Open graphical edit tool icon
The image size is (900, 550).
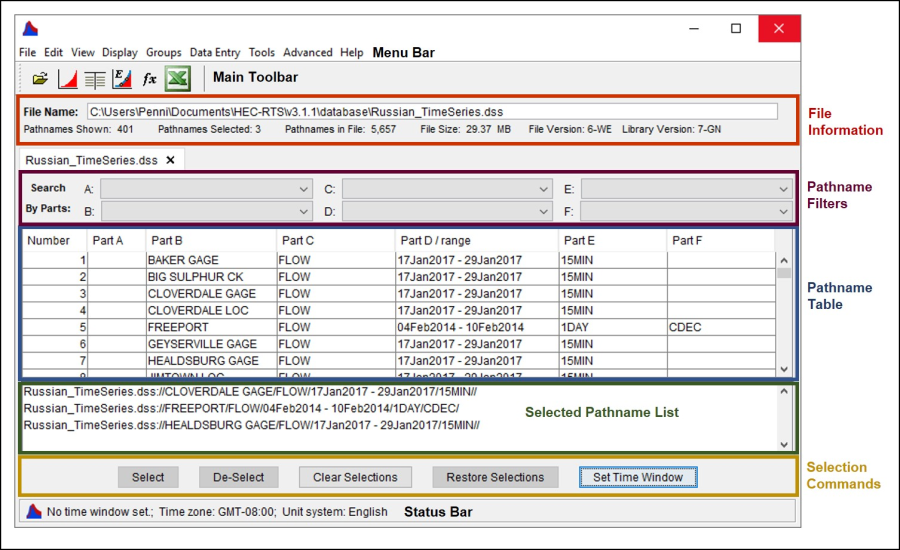(x=122, y=79)
